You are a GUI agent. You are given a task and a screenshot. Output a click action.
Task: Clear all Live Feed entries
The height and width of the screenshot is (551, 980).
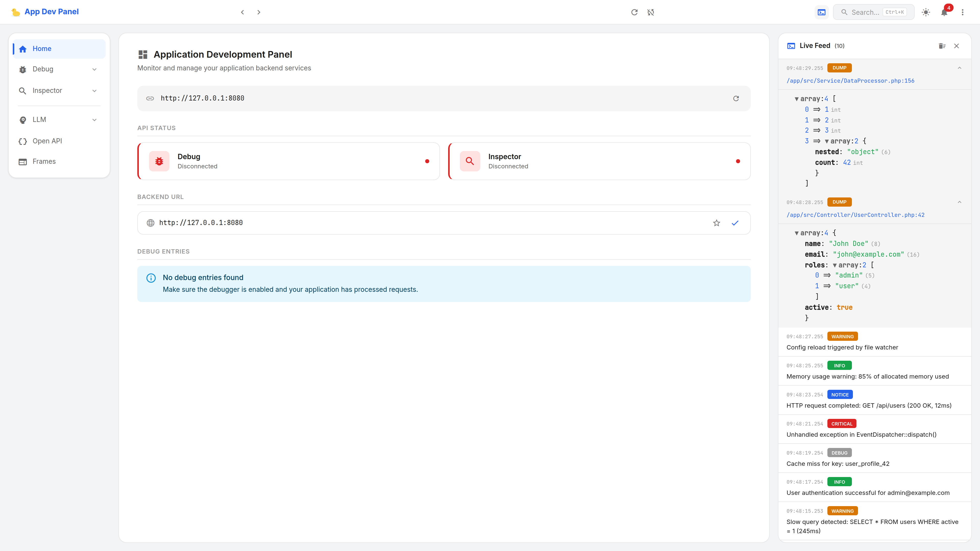point(942,46)
